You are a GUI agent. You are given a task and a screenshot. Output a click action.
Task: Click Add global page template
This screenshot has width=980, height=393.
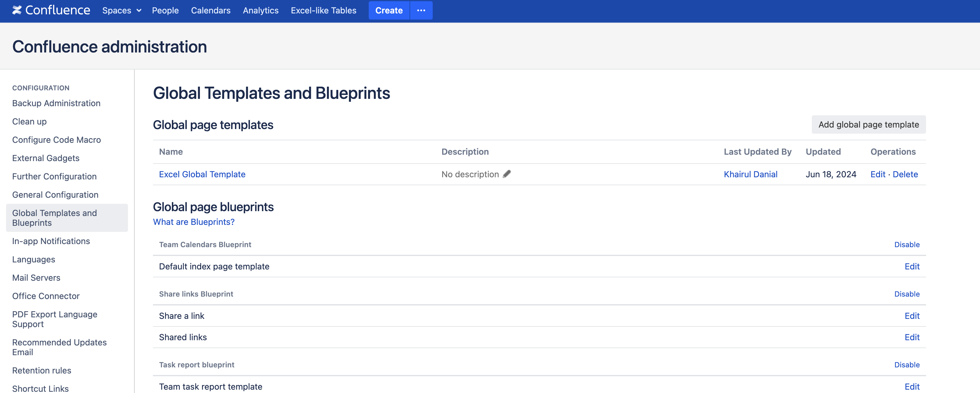point(868,124)
